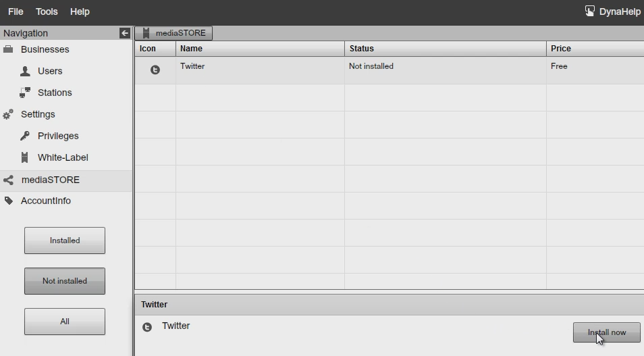Screen dimensions: 644x356
Task: Switch to the mediaSTORE tab
Action: [174, 33]
